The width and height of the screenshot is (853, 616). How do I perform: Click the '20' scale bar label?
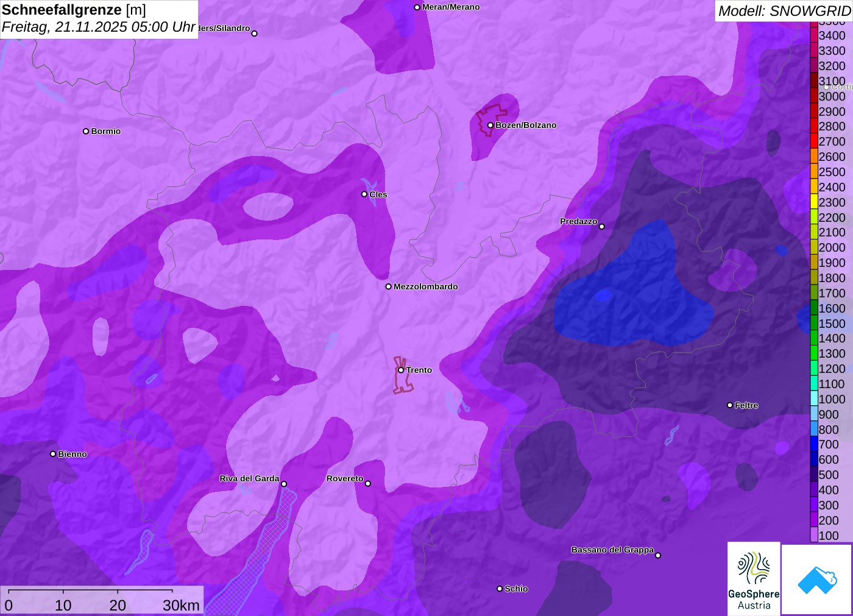tap(118, 605)
